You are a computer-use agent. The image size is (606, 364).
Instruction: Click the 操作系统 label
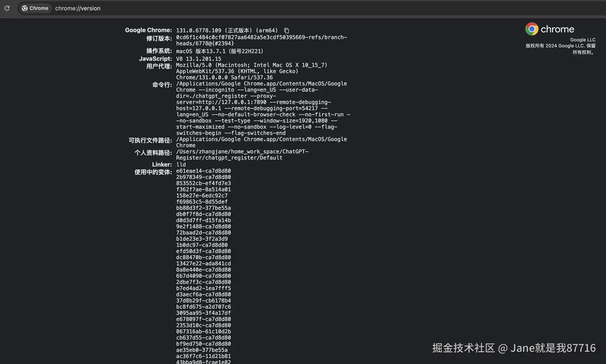tap(159, 50)
